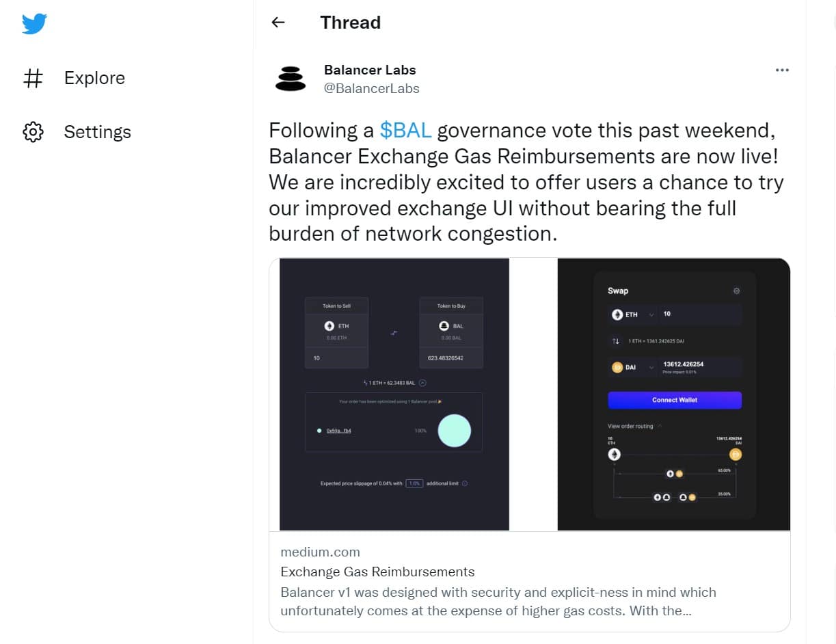Open the tweet's more options ellipsis
The width and height of the screenshot is (836, 644).
tap(782, 70)
